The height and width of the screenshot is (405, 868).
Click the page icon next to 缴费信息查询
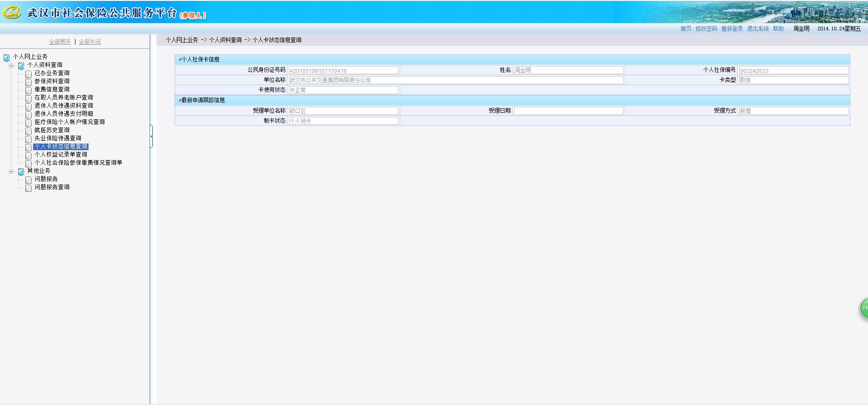pyautogui.click(x=28, y=90)
